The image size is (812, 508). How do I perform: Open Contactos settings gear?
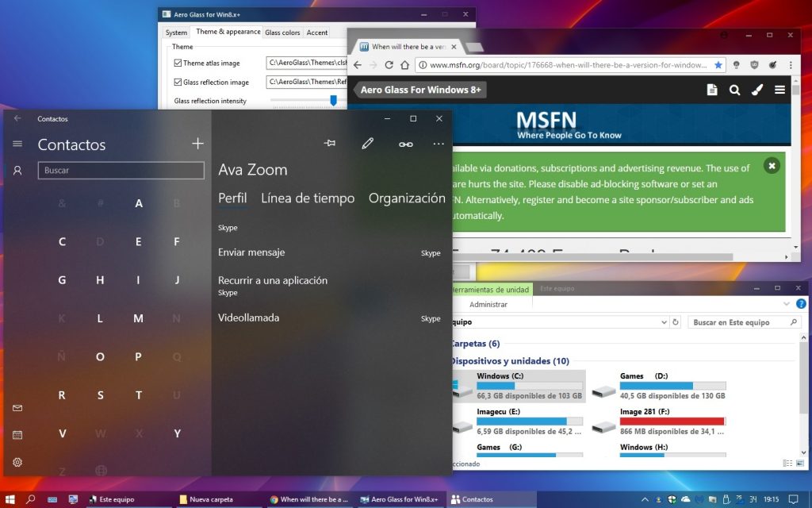pyautogui.click(x=17, y=462)
